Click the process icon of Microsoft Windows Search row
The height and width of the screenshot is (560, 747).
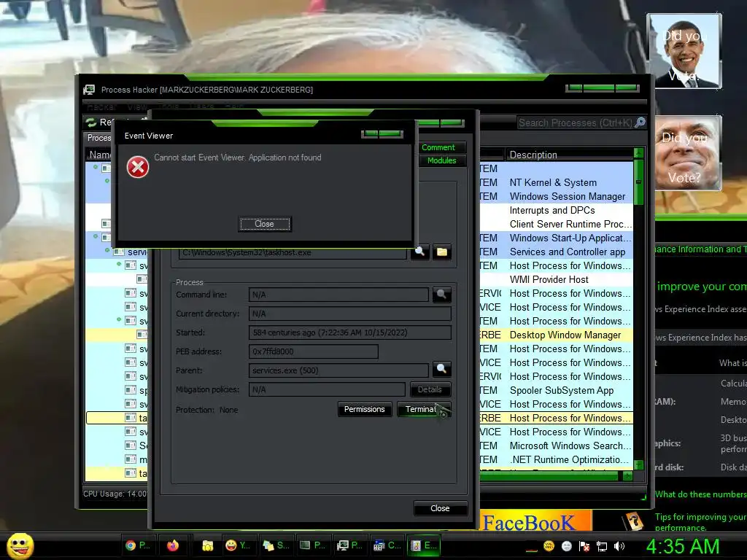pyautogui.click(x=131, y=446)
